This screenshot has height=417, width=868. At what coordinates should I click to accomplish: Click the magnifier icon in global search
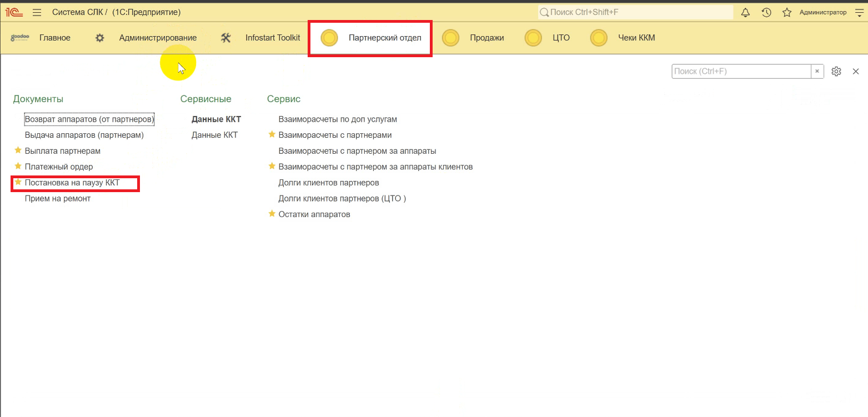(x=544, y=12)
